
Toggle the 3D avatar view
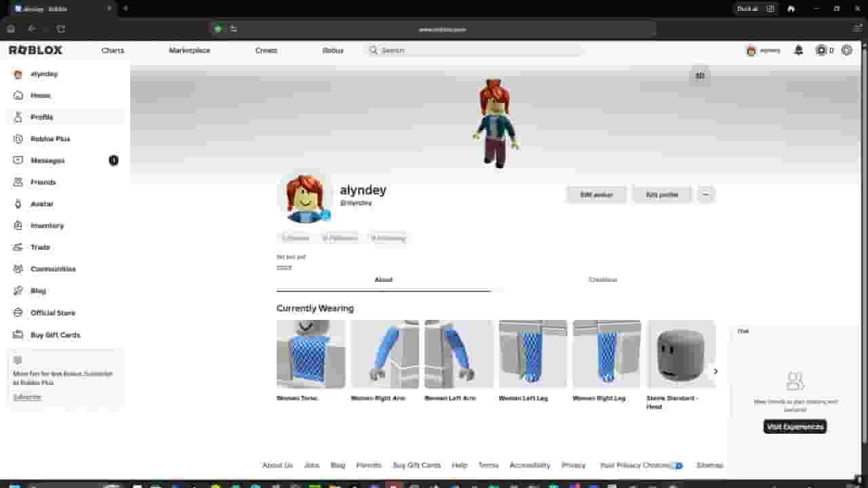[700, 76]
